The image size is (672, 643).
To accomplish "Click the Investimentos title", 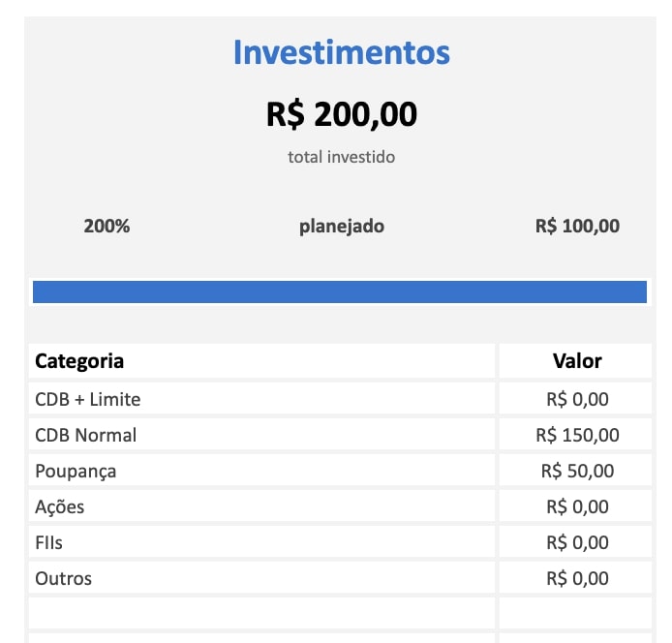I will 342,52.
